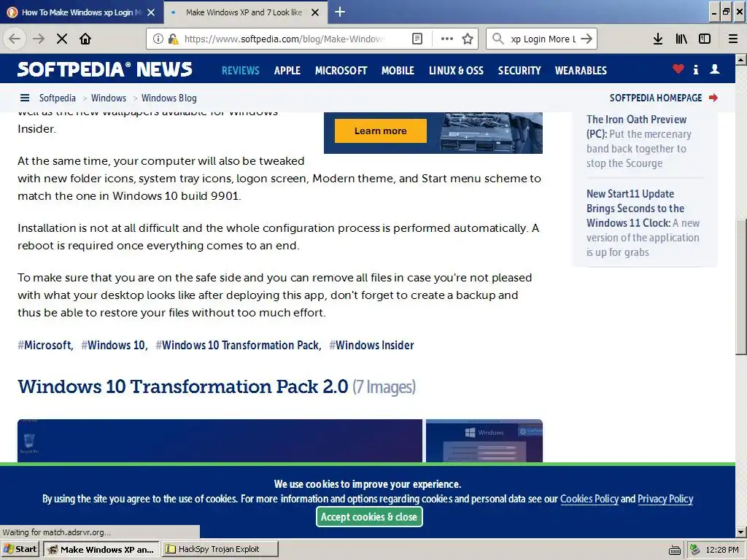Open the Softpedia user account icon
Screen dimensions: 747x560
(715, 69)
